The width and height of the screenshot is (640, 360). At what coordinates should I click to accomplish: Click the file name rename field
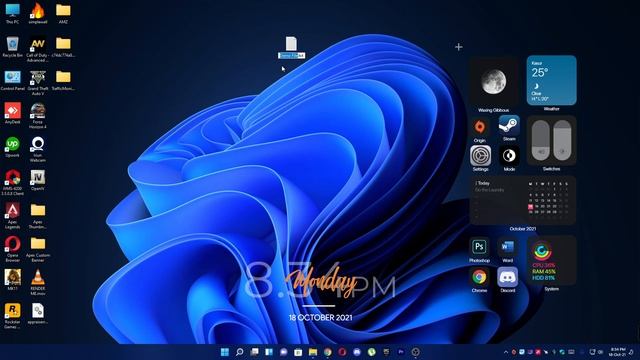point(291,56)
